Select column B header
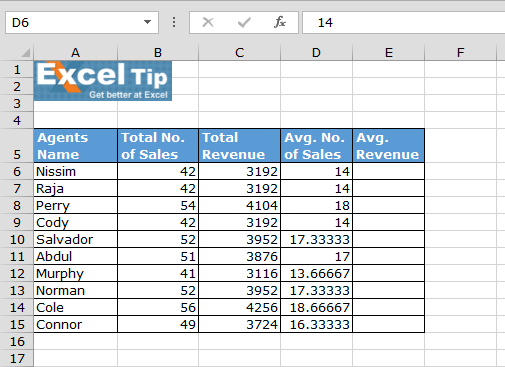The image size is (505, 367). point(158,53)
